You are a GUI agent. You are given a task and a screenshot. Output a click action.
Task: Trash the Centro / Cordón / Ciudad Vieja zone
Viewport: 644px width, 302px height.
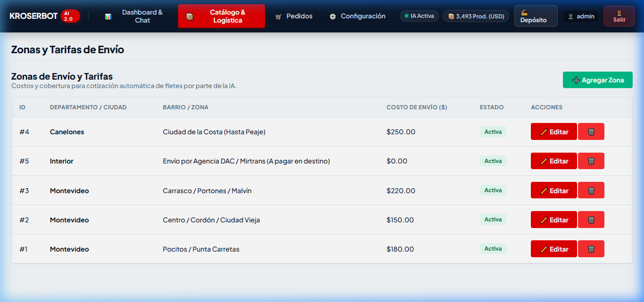[591, 220]
